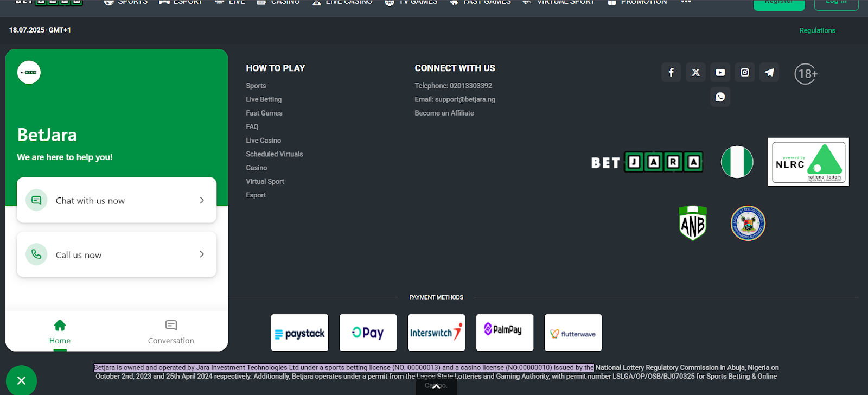Open the Fast Games footer link
868x395 pixels.
(x=264, y=113)
